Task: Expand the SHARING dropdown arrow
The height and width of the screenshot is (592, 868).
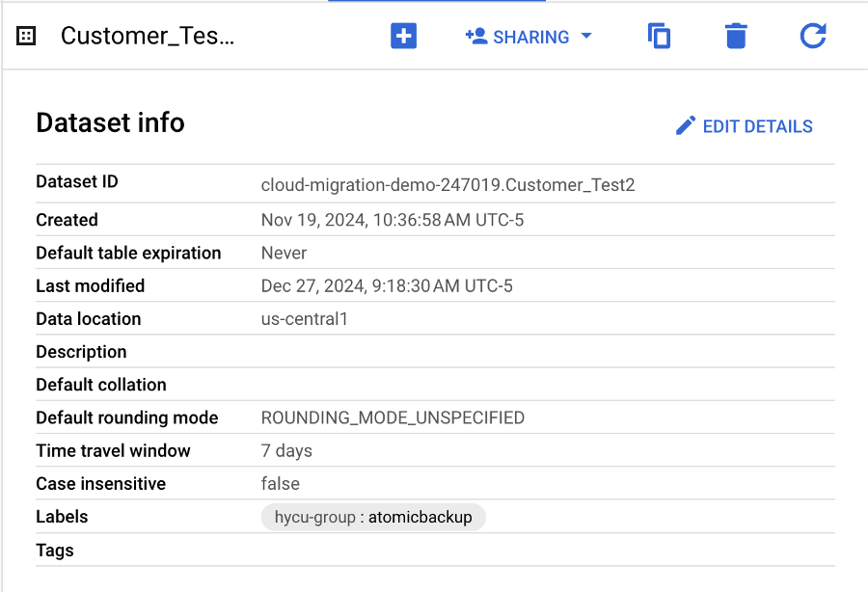Action: coord(586,37)
